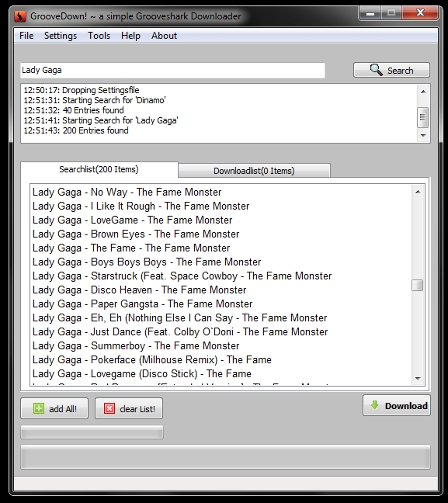This screenshot has height=503, width=448.
Task: Click the green arrow Download button
Action: pos(397,405)
